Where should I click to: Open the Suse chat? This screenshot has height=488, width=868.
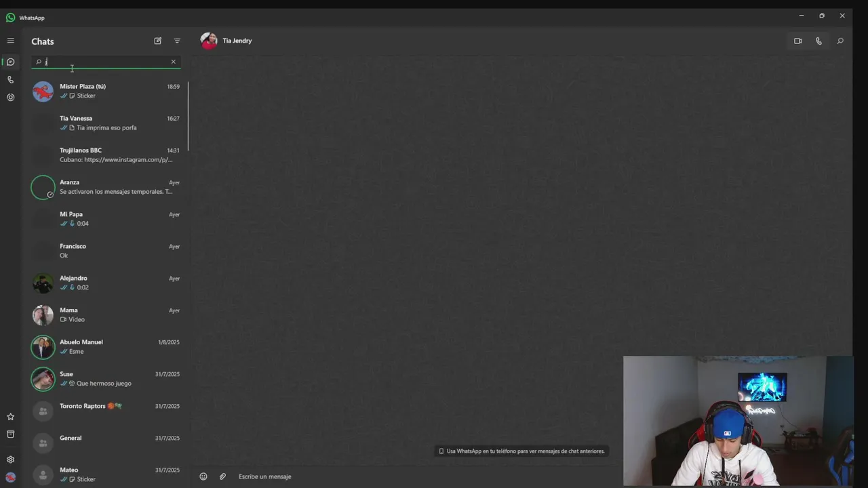pos(106,378)
